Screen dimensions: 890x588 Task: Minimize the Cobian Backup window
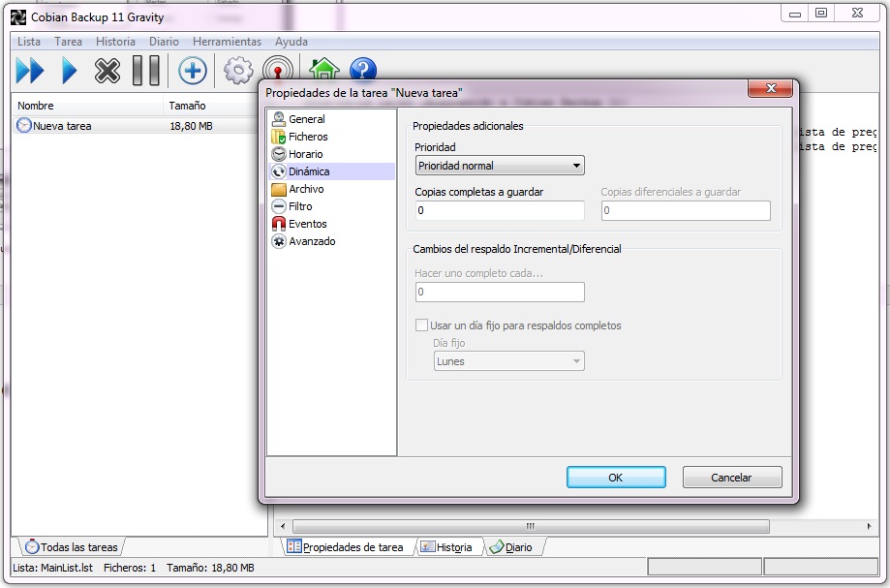795,14
